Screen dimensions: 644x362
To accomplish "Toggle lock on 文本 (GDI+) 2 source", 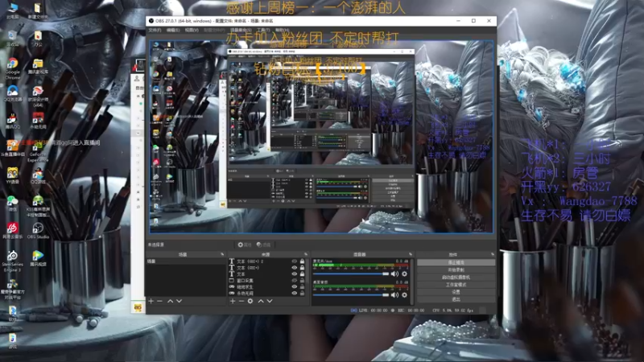I will (303, 261).
